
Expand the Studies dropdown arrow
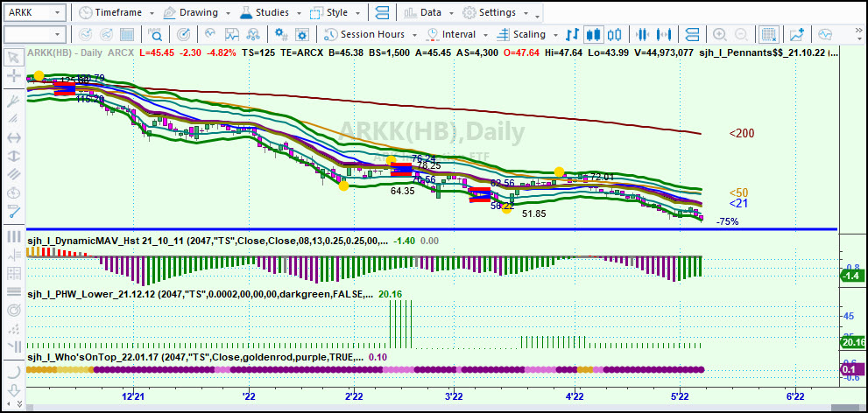click(x=299, y=13)
